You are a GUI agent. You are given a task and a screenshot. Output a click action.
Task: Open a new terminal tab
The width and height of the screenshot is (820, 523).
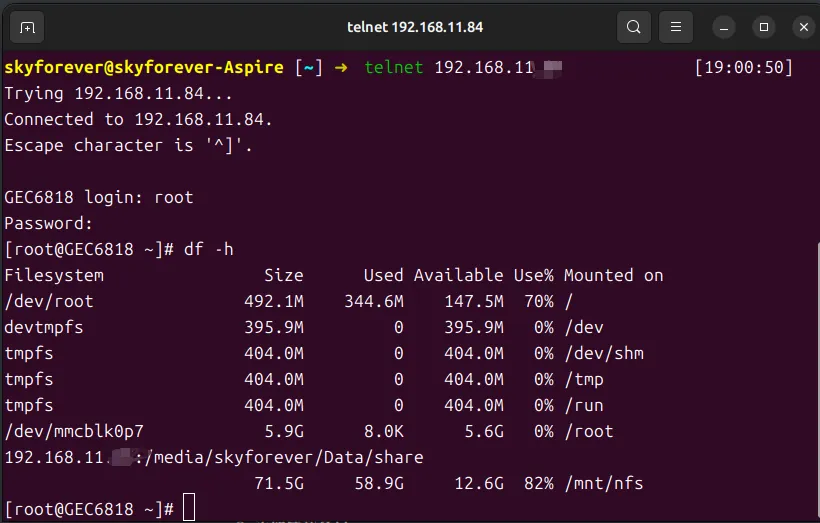27,27
